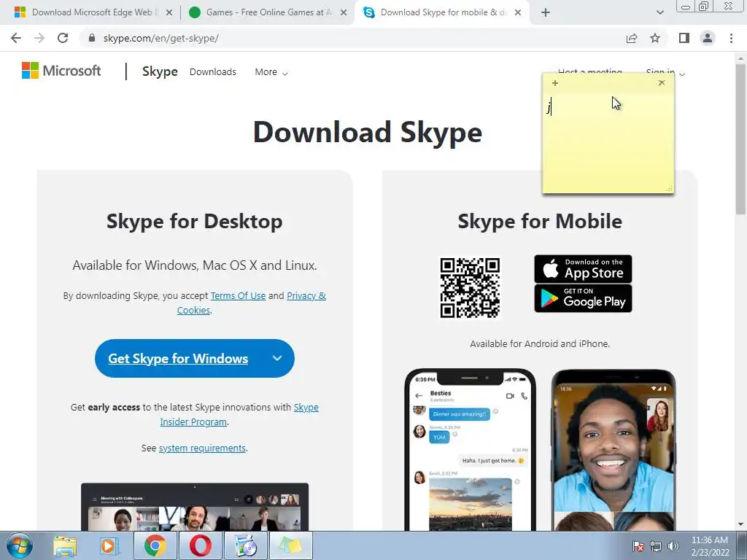Screen dimensions: 747x560
Task: Open a new browser tab
Action: pyautogui.click(x=546, y=12)
